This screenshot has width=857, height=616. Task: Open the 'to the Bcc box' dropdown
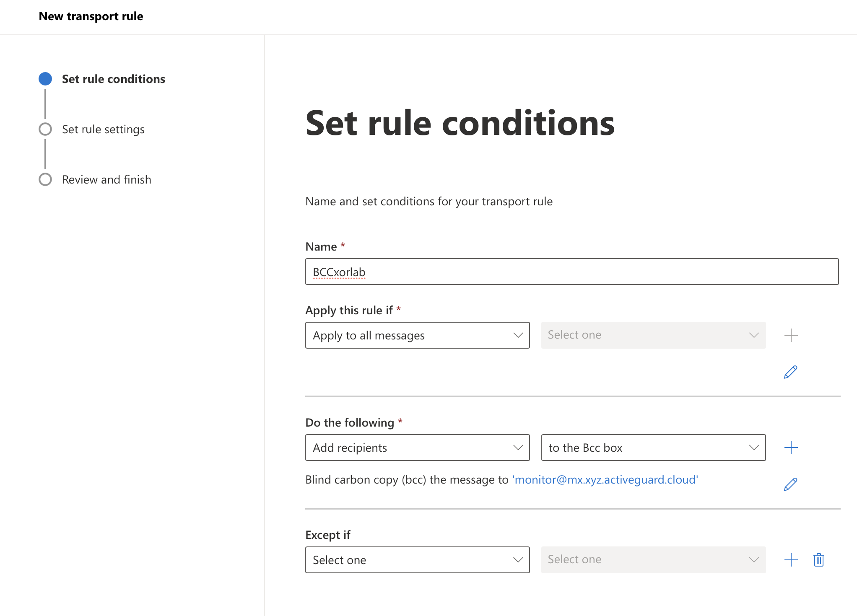click(x=653, y=448)
